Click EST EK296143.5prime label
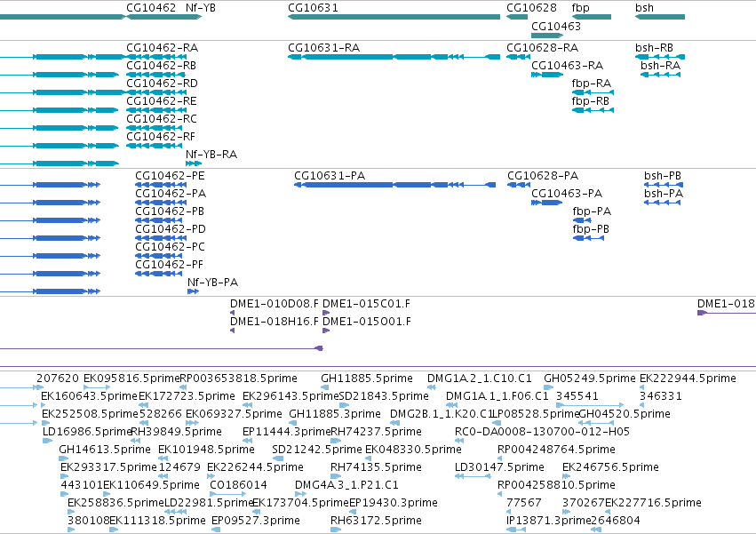 290,396
